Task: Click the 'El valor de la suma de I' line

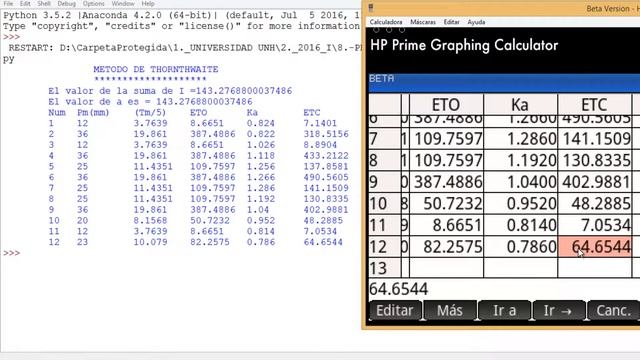Action: click(x=170, y=91)
